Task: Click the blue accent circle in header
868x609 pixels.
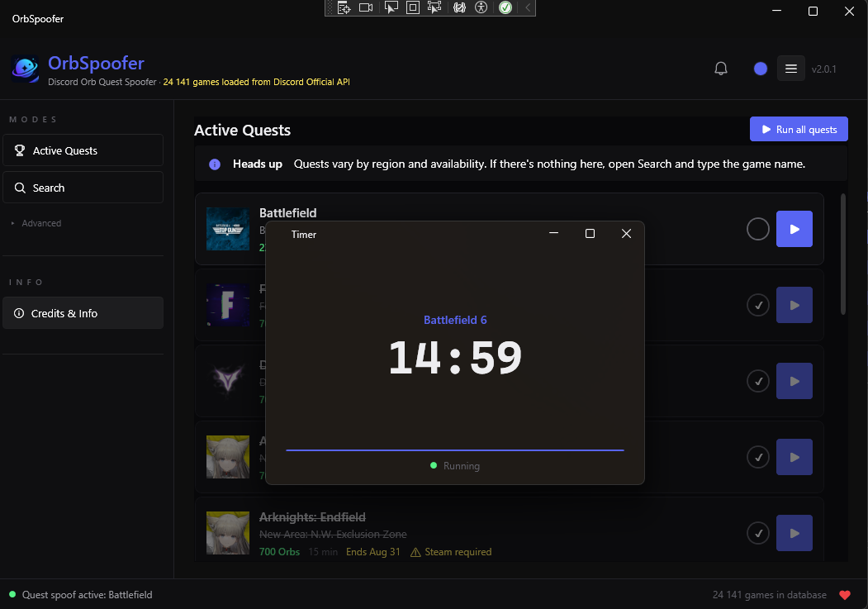Action: tap(761, 69)
